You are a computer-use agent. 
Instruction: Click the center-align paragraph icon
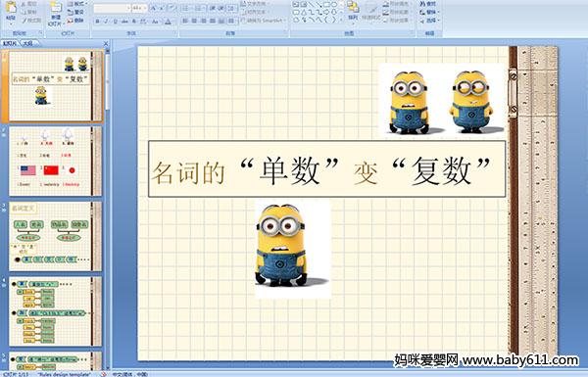point(194,21)
